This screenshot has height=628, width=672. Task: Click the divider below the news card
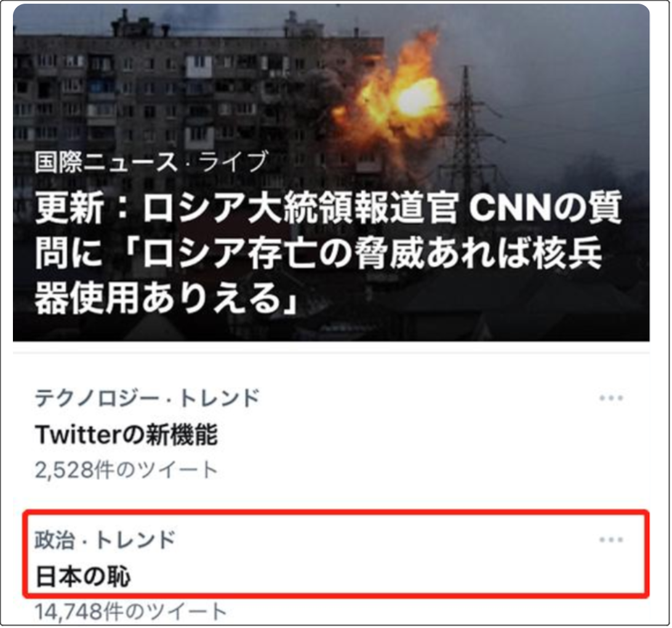(x=331, y=353)
